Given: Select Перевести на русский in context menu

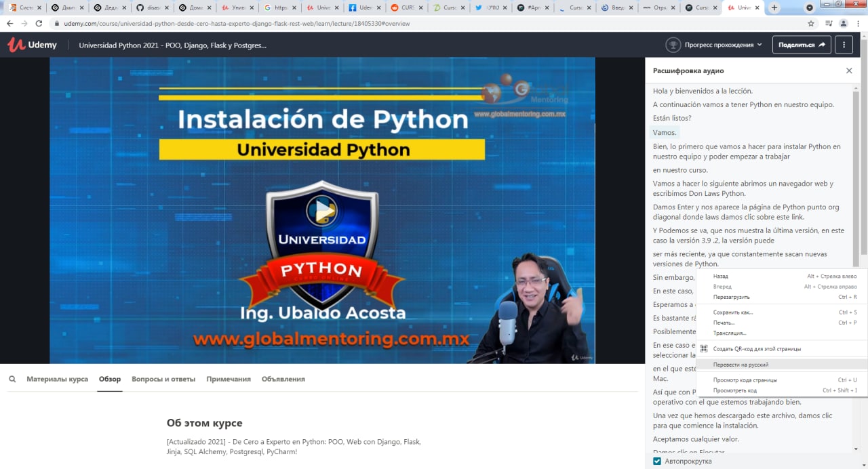Looking at the screenshot, I should coord(741,365).
